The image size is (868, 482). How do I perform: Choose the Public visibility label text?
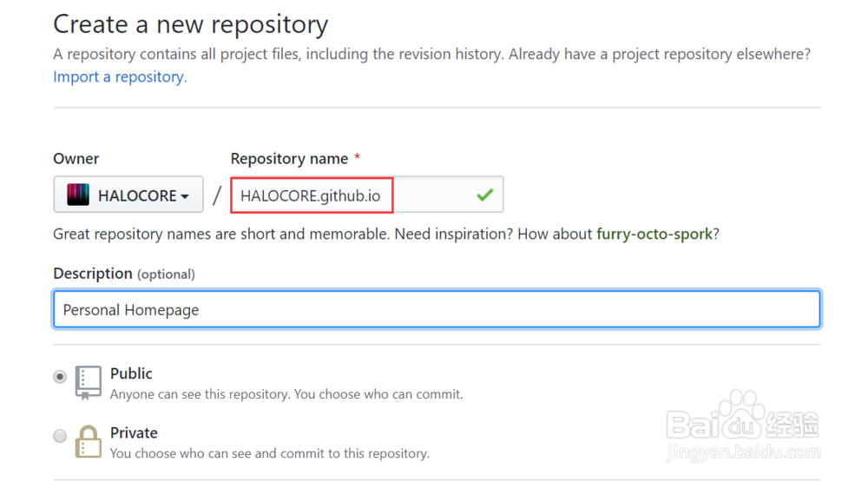(x=131, y=373)
